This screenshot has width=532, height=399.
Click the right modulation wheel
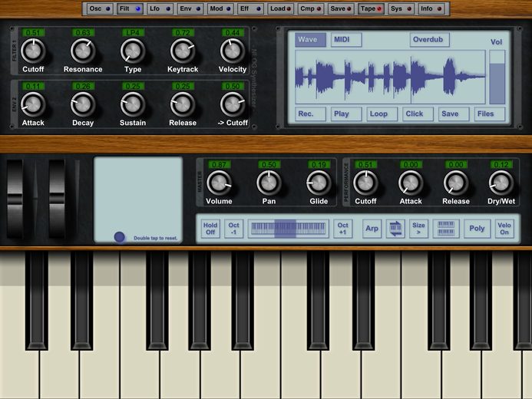click(57, 199)
